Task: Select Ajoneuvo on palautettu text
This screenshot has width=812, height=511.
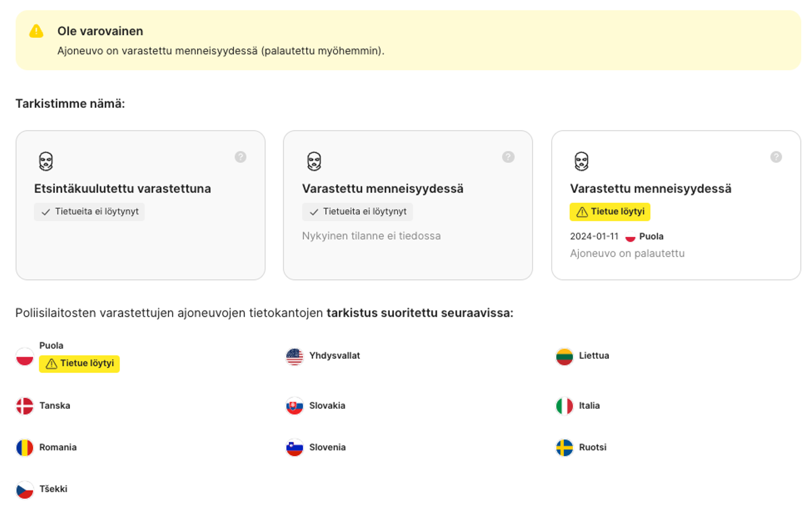Action: pos(627,254)
